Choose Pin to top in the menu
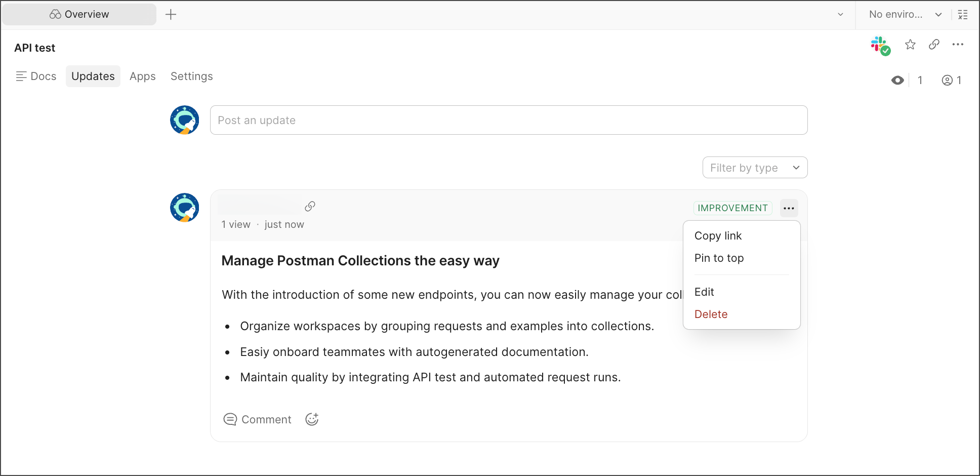This screenshot has width=980, height=476. pyautogui.click(x=719, y=258)
